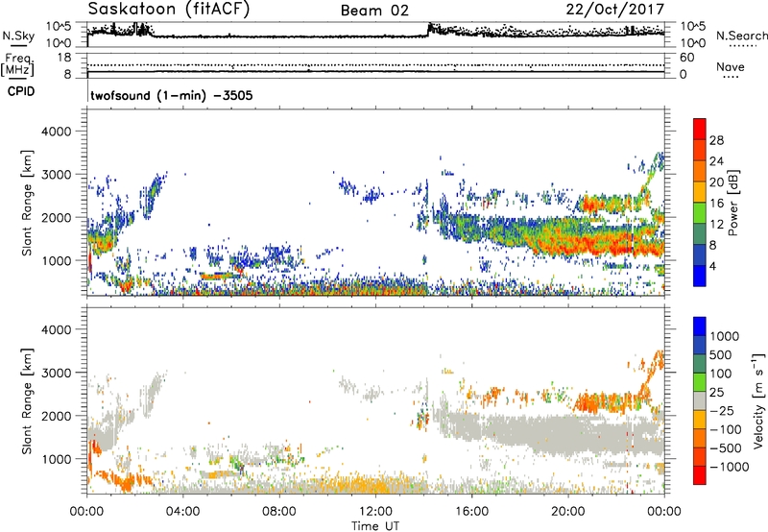Click '2000' on the power panel's range axis
The height and width of the screenshot is (532, 768).
coord(56,217)
